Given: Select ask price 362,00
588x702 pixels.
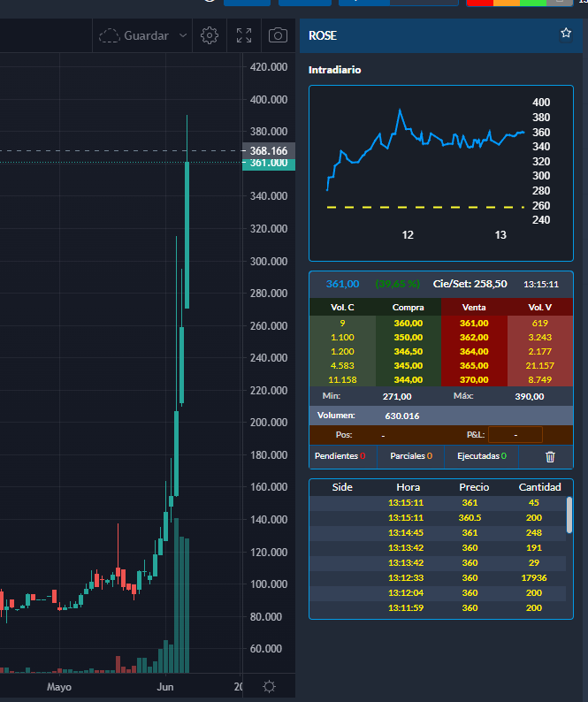Looking at the screenshot, I should (x=474, y=337).
